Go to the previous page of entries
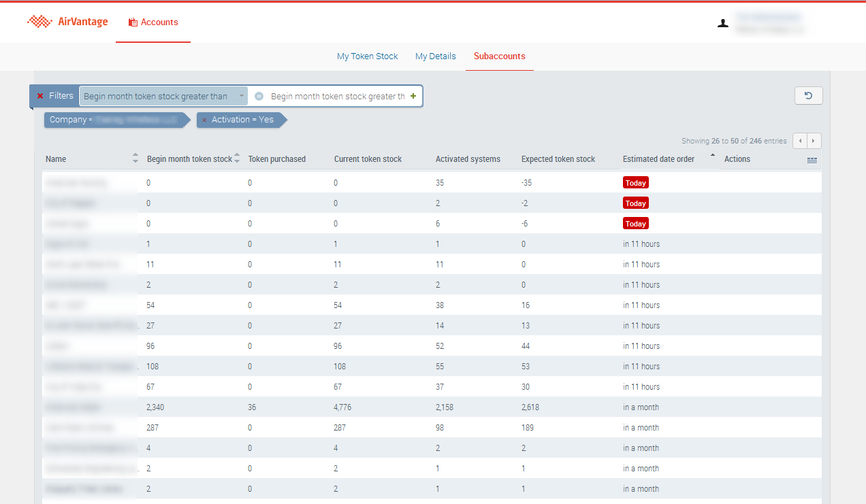 pyautogui.click(x=800, y=141)
